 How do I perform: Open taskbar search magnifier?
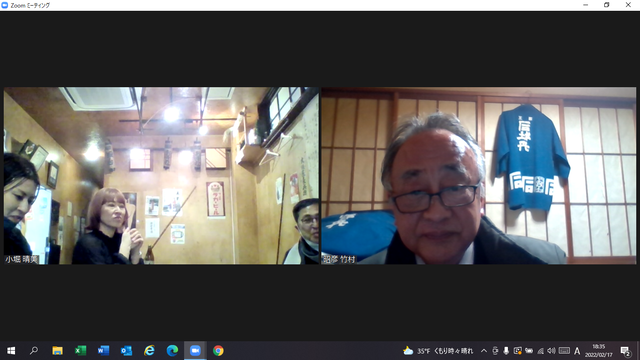pos(34,351)
